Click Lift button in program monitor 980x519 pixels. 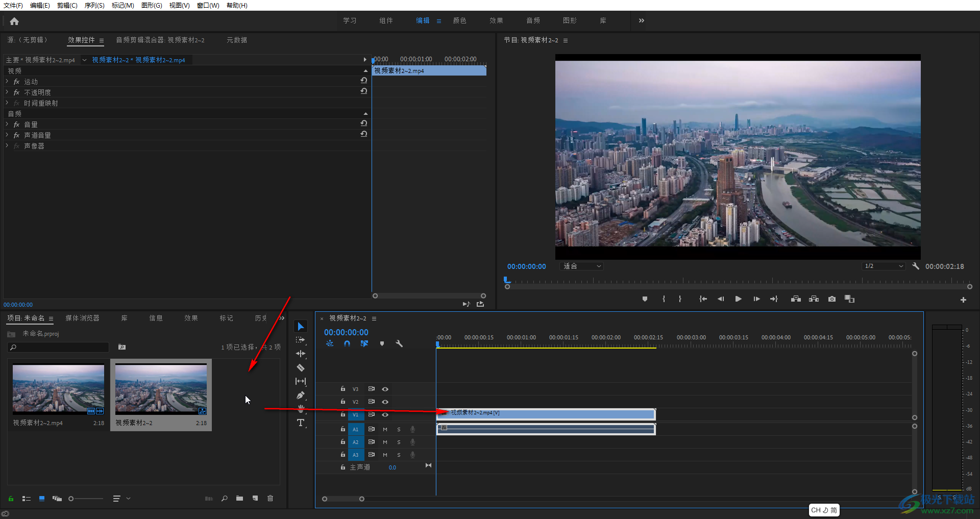[796, 299]
